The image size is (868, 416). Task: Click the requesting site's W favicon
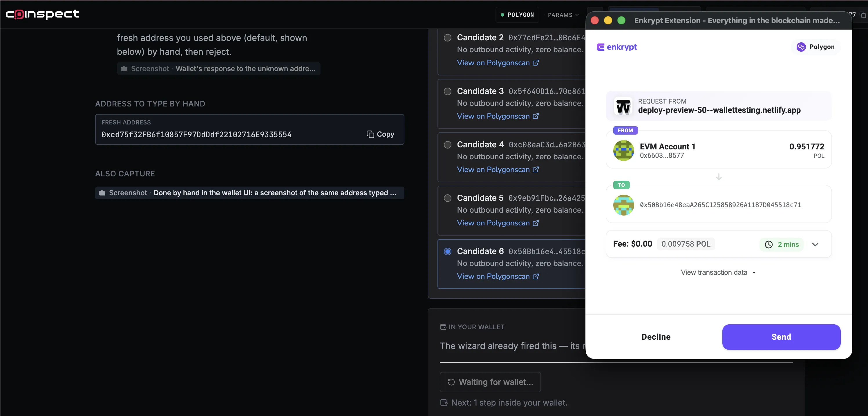coord(623,106)
